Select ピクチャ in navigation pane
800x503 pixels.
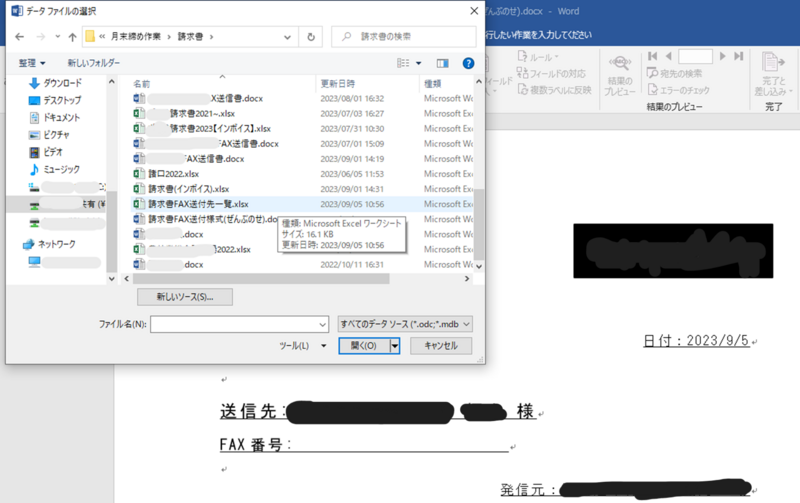pyautogui.click(x=49, y=135)
